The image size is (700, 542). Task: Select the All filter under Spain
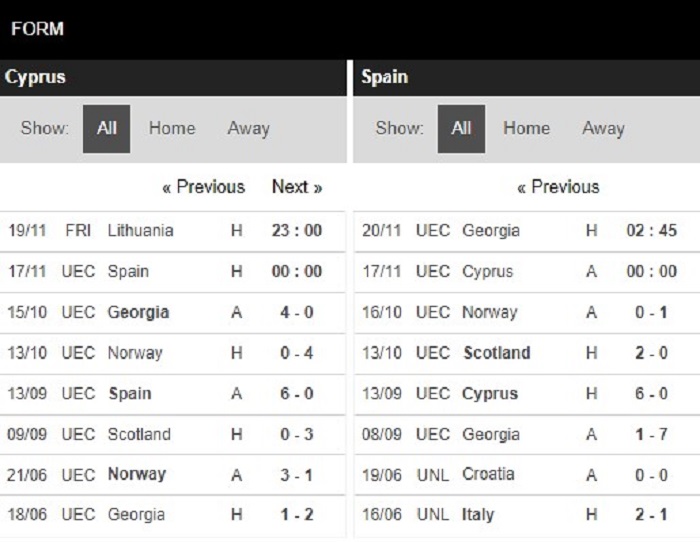tap(461, 129)
